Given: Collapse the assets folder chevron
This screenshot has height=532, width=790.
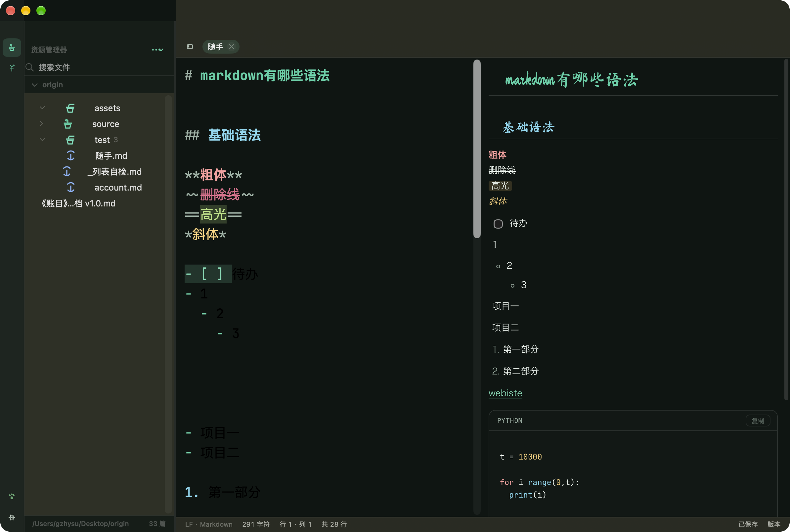Looking at the screenshot, I should (x=42, y=108).
